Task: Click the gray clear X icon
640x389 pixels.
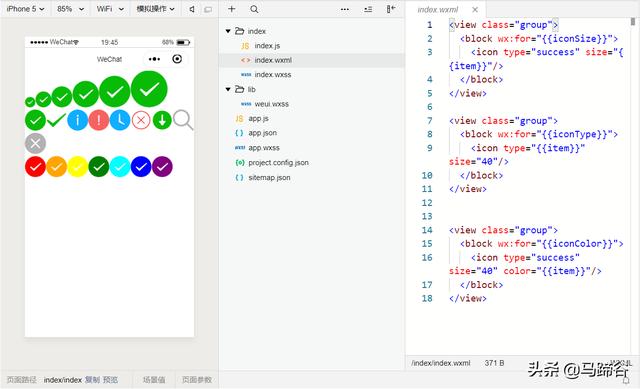Action: 36,143
